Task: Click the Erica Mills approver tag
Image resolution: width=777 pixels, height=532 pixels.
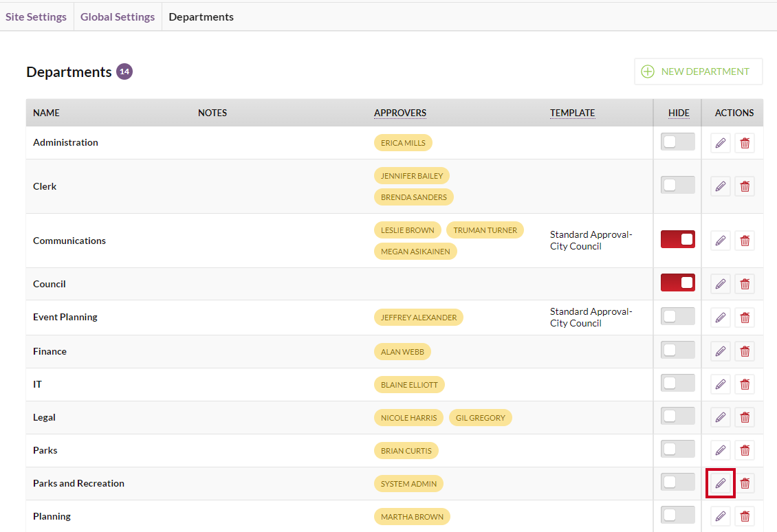Action: [403, 143]
